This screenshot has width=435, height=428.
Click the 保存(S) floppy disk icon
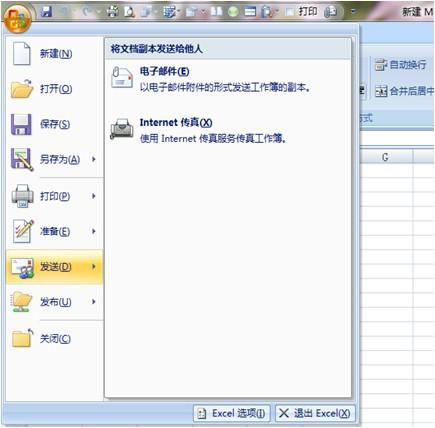tap(21, 124)
